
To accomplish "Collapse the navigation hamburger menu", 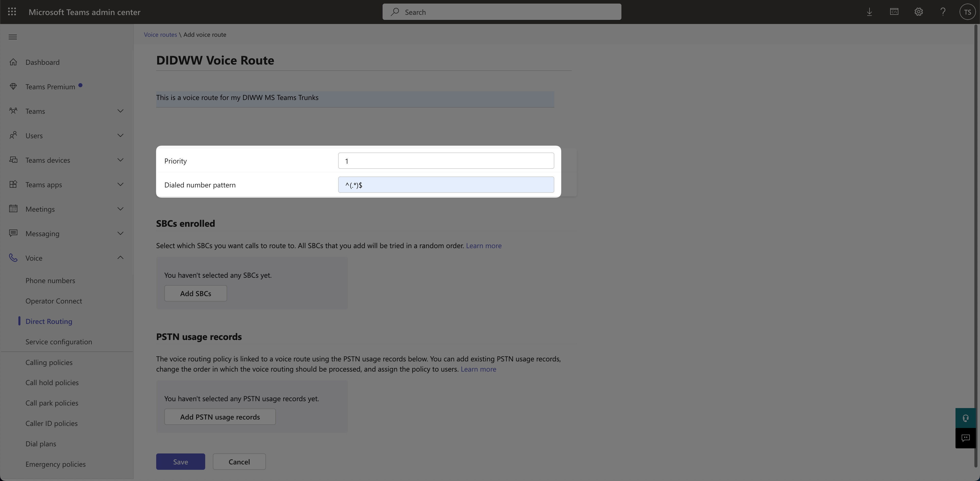I will point(13,37).
